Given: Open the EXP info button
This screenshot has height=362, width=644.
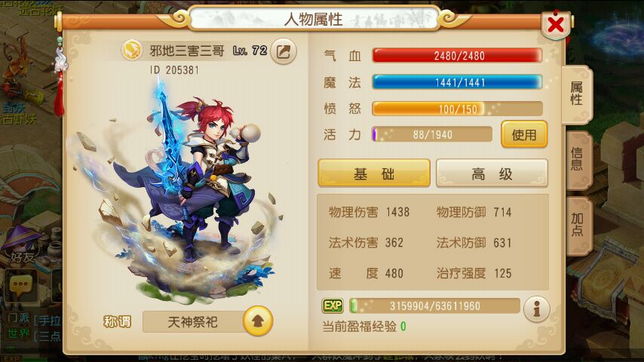Looking at the screenshot, I should (536, 309).
